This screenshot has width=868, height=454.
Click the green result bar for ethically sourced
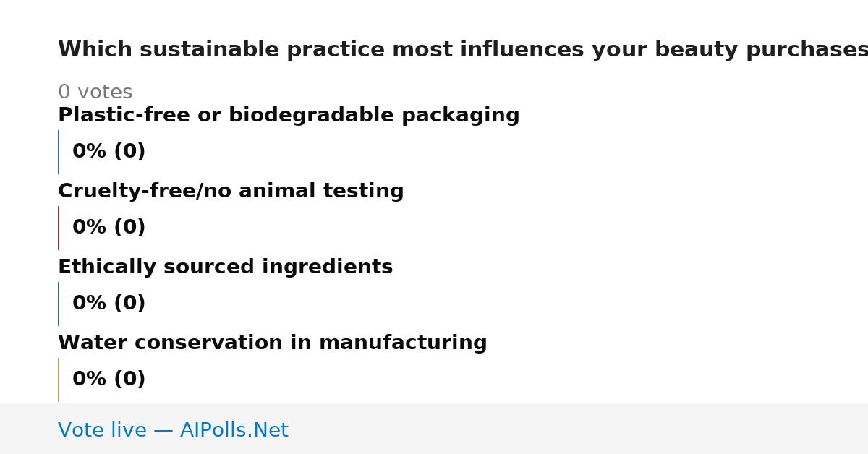(x=58, y=304)
